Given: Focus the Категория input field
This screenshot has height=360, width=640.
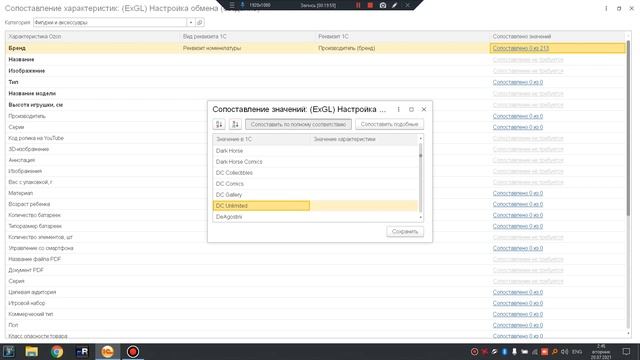Looking at the screenshot, I should [110, 22].
